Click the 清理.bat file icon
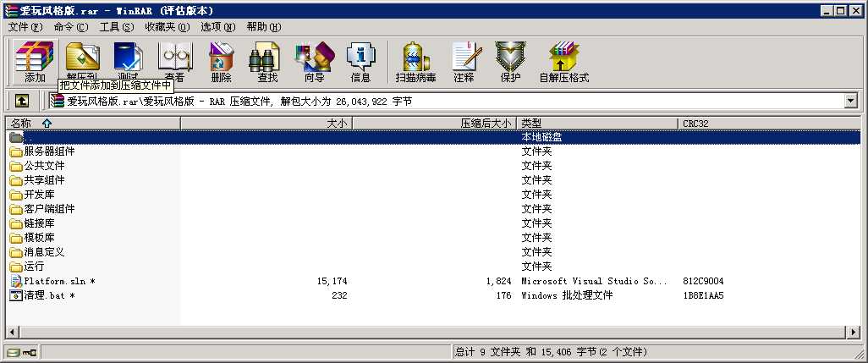Screen dimensions: 868x363 point(16,295)
